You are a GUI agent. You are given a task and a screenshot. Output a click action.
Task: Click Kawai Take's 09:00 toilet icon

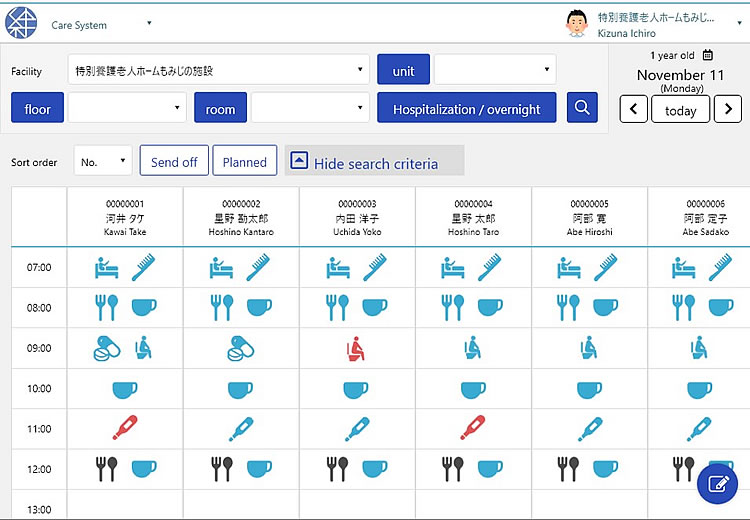pyautogui.click(x=143, y=348)
